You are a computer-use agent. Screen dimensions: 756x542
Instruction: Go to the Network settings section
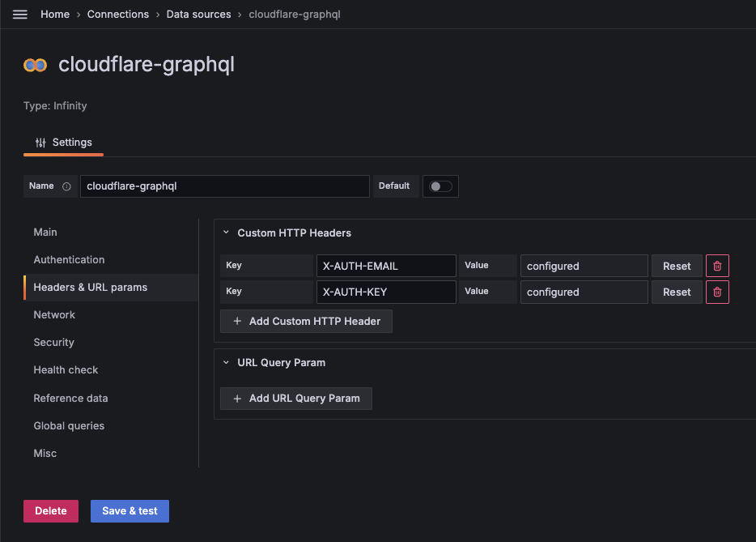[x=54, y=315]
